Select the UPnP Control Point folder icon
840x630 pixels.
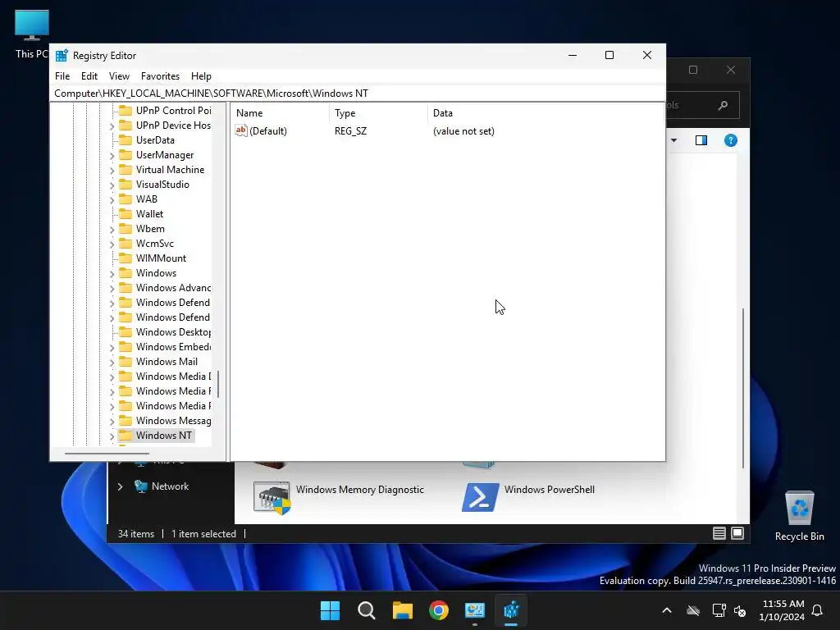126,111
